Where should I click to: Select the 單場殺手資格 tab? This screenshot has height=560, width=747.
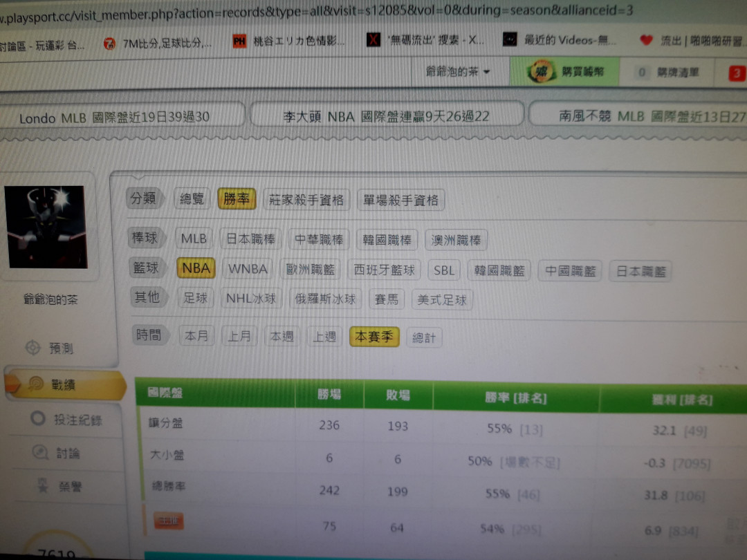[x=400, y=200]
